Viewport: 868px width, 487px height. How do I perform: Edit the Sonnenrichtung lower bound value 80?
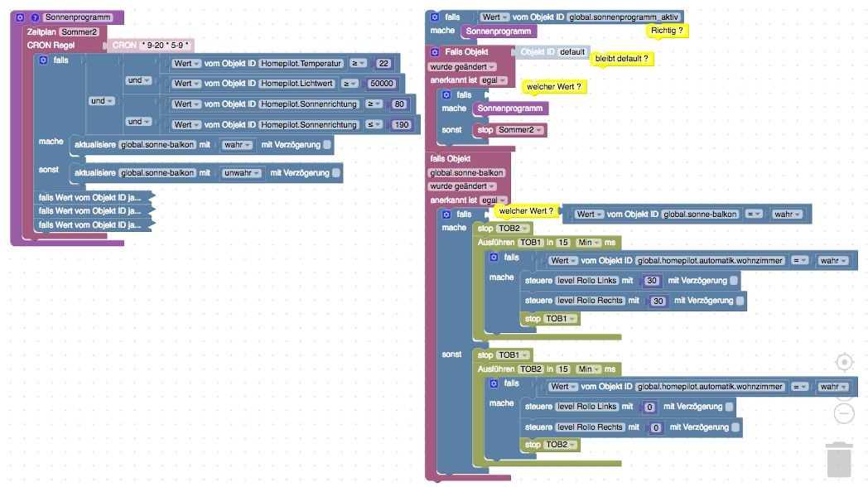click(399, 104)
